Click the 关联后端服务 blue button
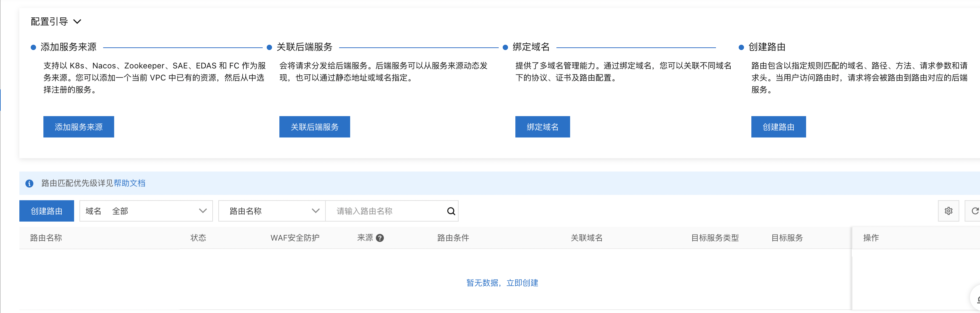Screen dimensions: 980x313 315,127
